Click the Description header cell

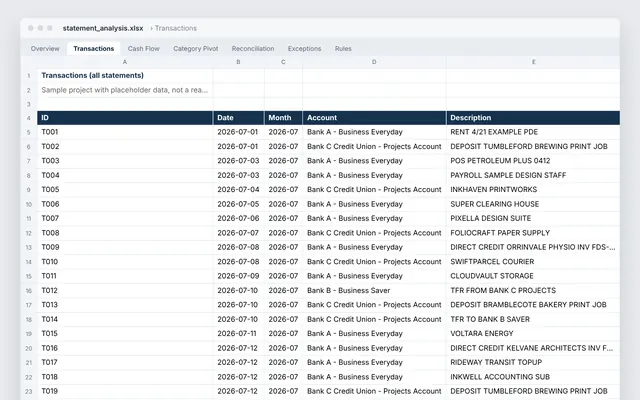(x=533, y=118)
